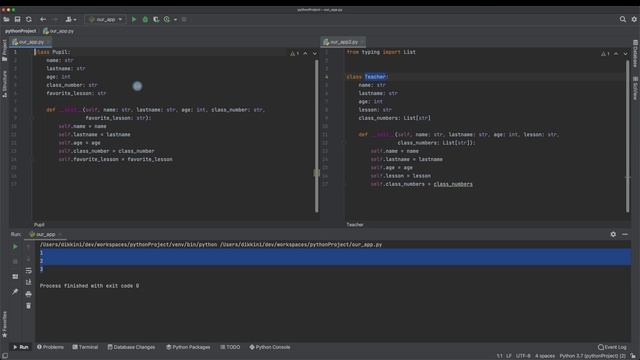Open file via the folder toolbar icon
The width and height of the screenshot is (640, 360).
tap(6, 19)
